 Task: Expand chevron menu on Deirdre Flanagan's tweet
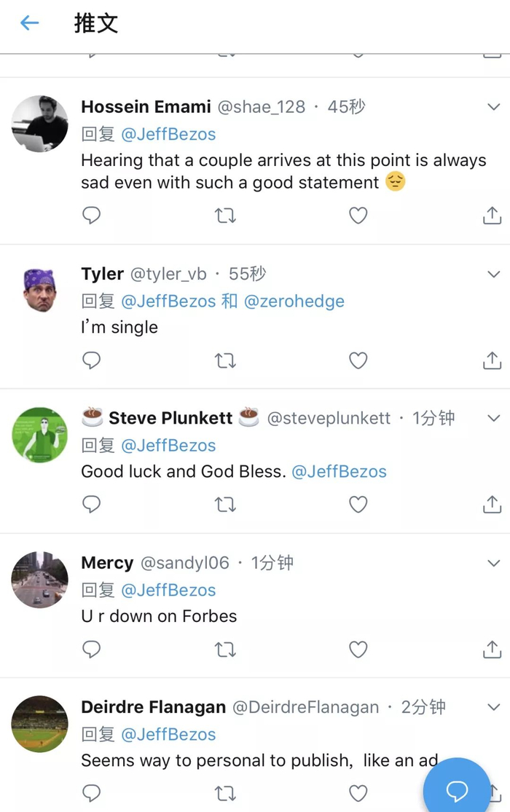[493, 707]
